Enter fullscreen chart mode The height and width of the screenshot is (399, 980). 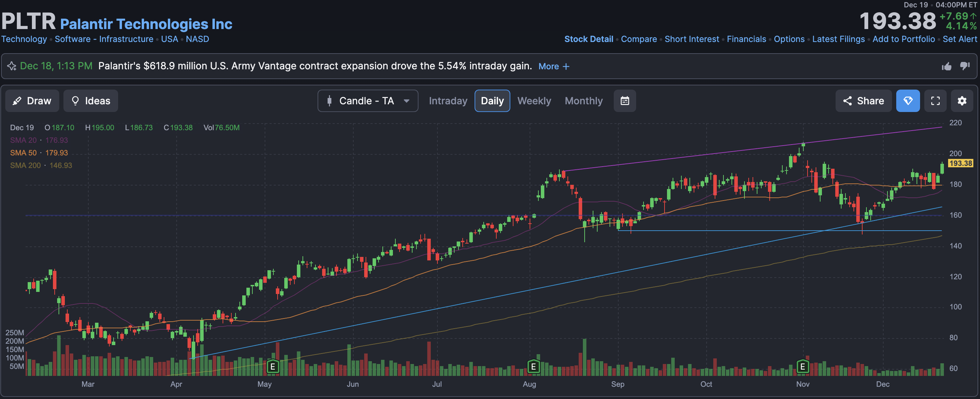point(935,101)
